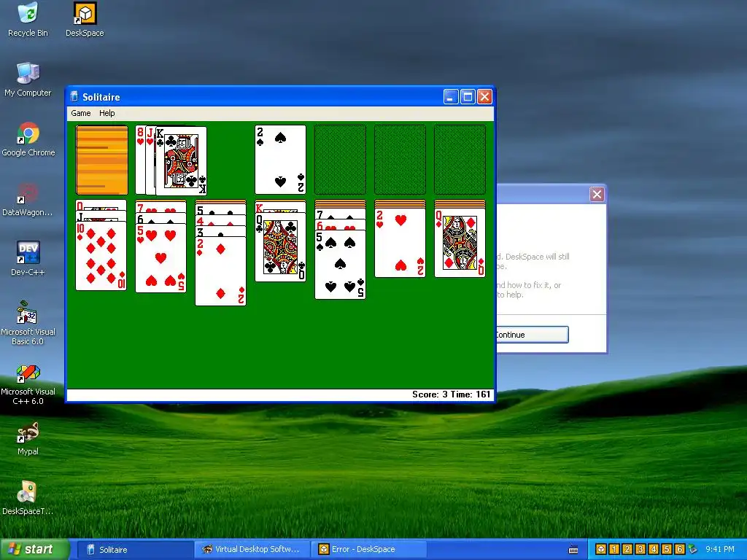Image resolution: width=747 pixels, height=560 pixels.
Task: Open the Help menu in Solitaire
Action: point(107,113)
